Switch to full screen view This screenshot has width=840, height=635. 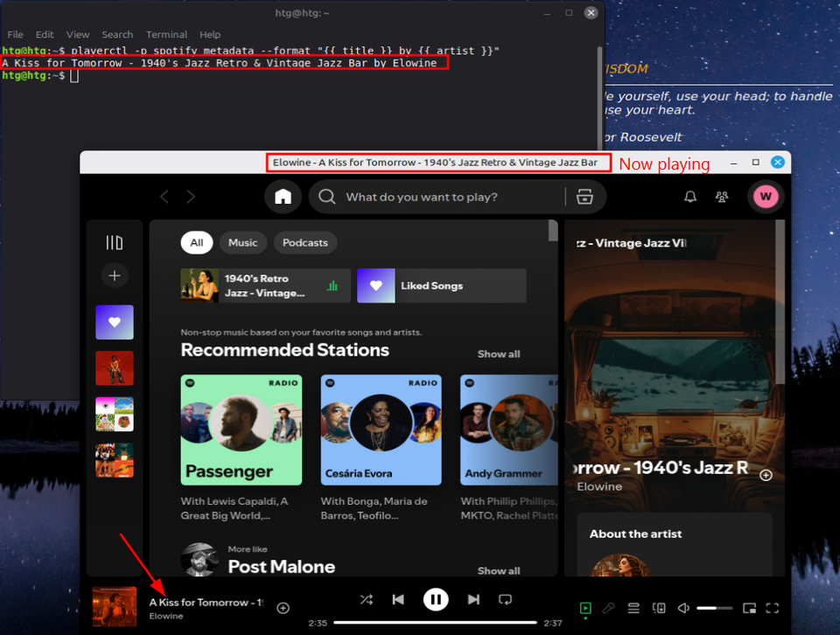pos(773,608)
